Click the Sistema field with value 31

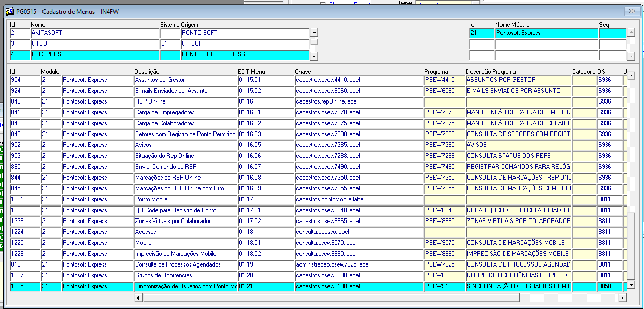point(170,44)
